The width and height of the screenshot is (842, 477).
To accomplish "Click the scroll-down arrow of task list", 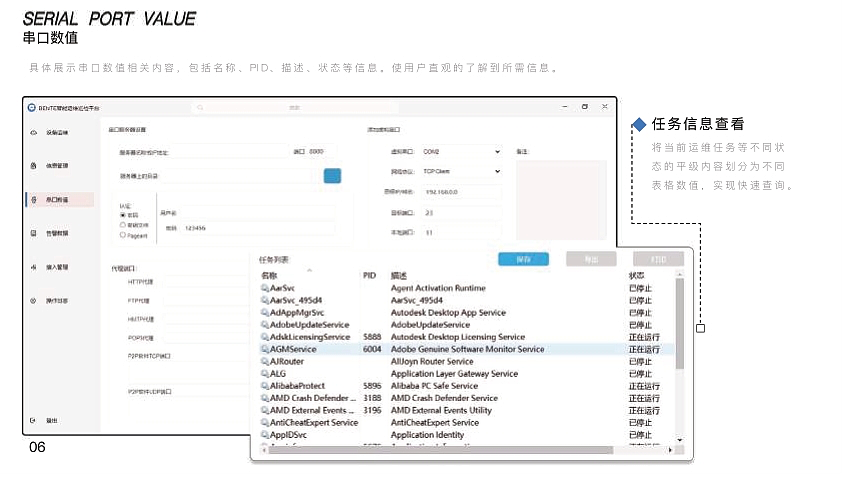I will (x=680, y=440).
